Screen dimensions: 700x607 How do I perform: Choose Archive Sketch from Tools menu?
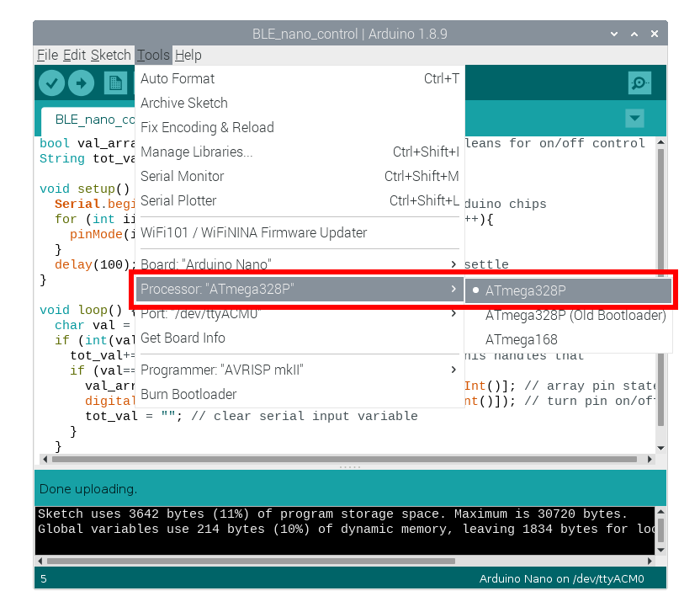tap(300, 104)
